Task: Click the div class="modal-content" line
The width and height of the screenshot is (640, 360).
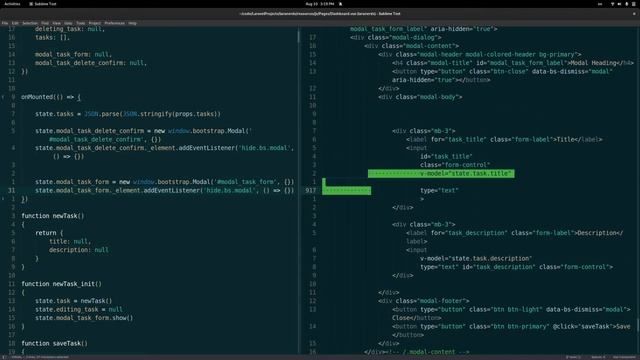Action: (411, 46)
